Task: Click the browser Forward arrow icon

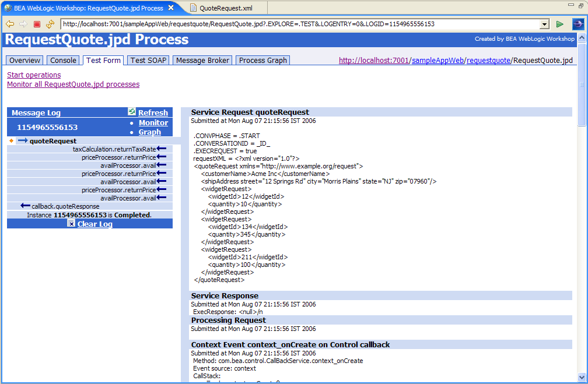Action: click(23, 24)
